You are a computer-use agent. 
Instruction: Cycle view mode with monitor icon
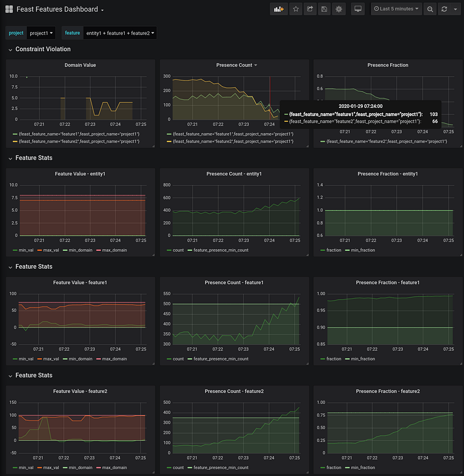pyautogui.click(x=358, y=9)
